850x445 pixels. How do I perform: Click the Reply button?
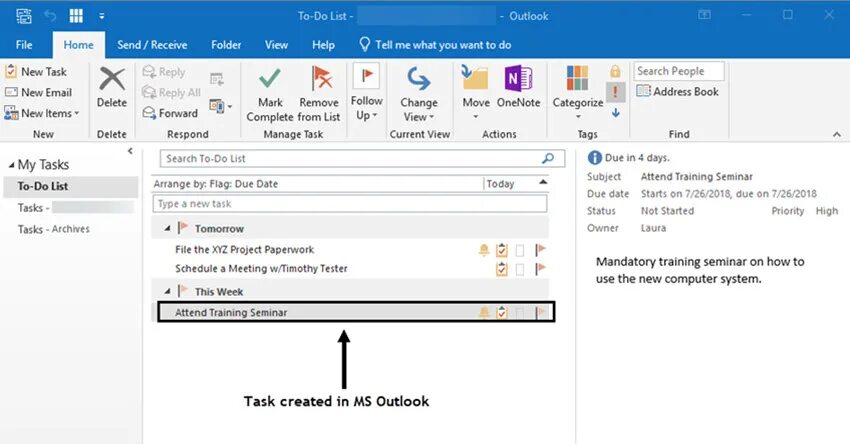pos(164,72)
